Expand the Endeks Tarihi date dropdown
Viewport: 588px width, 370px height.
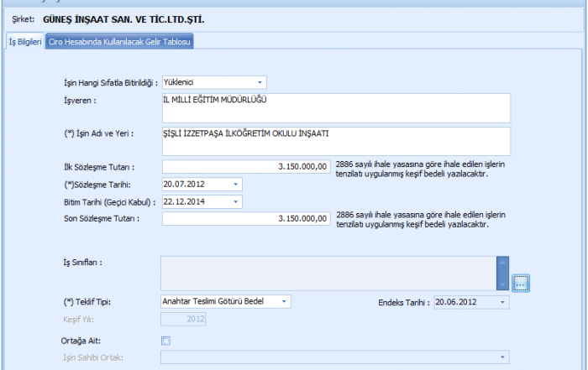(502, 301)
